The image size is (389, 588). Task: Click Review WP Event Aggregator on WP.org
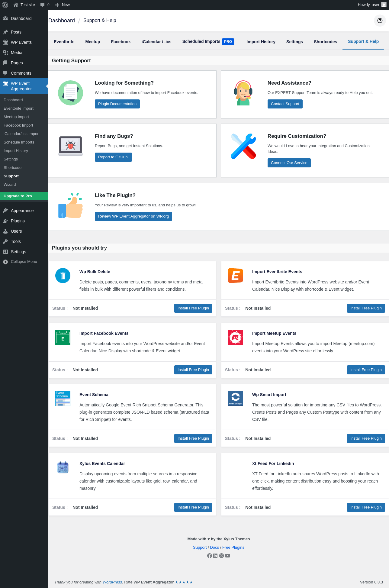pos(133,216)
